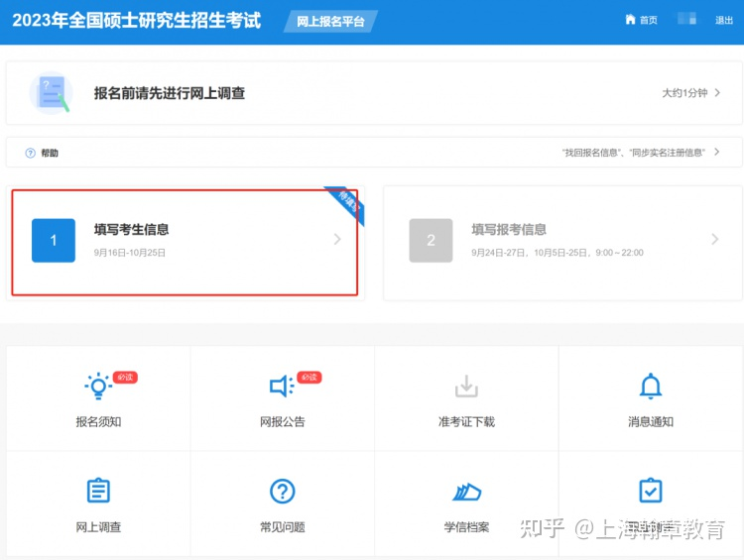The height and width of the screenshot is (560, 744).
Task: Click the 报名须知 lightbulb icon
Action: coord(98,386)
